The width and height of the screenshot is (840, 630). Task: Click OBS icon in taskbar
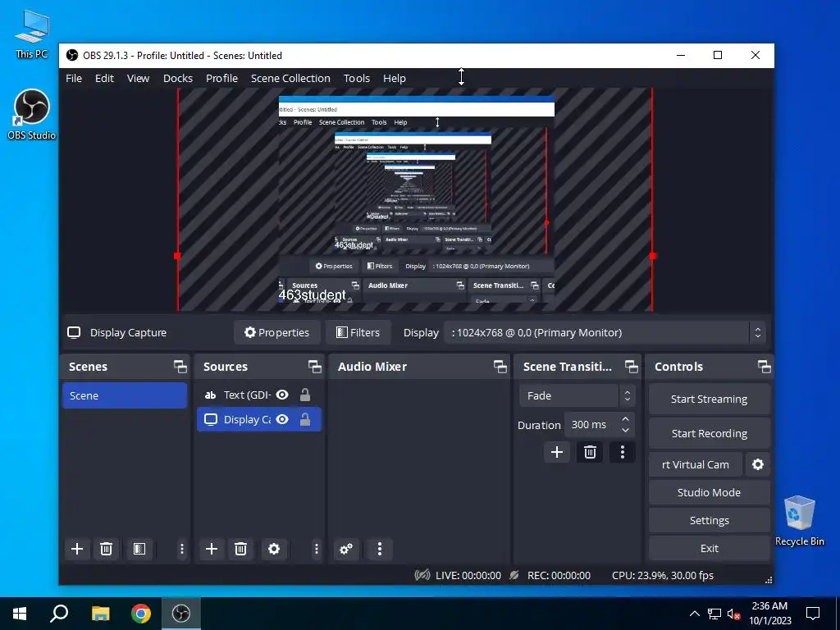(x=181, y=614)
